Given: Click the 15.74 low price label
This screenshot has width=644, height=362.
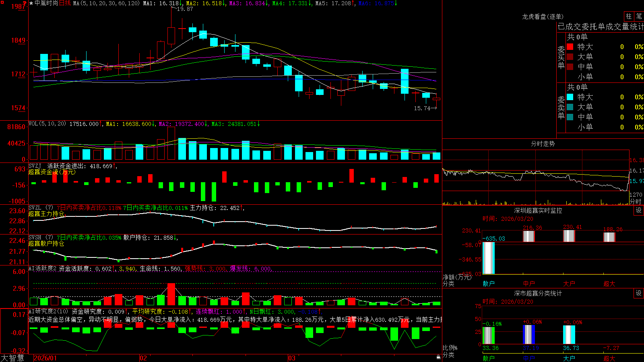Looking at the screenshot, I should [422, 108].
